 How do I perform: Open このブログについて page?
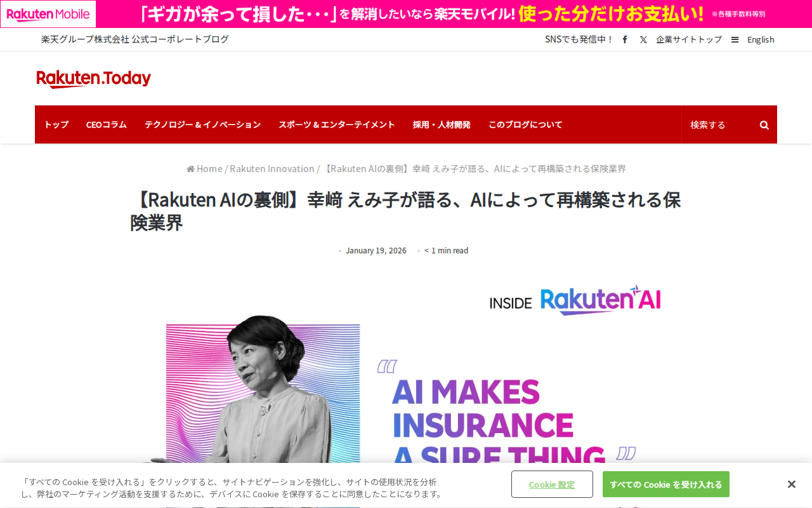click(525, 124)
